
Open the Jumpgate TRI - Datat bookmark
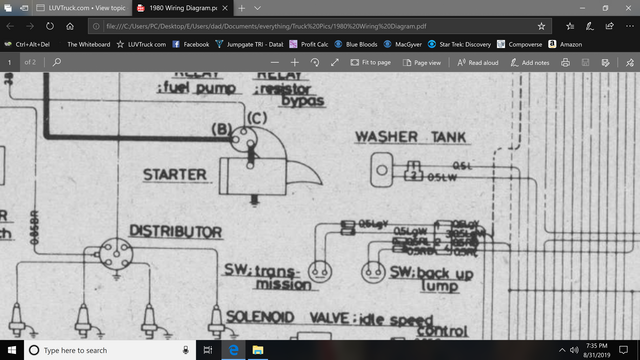click(249, 44)
